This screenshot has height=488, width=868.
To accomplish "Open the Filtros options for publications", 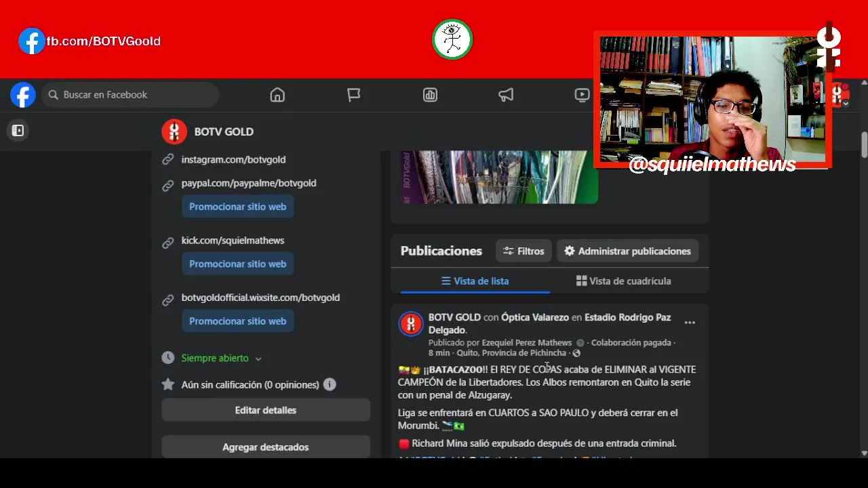I will [524, 251].
